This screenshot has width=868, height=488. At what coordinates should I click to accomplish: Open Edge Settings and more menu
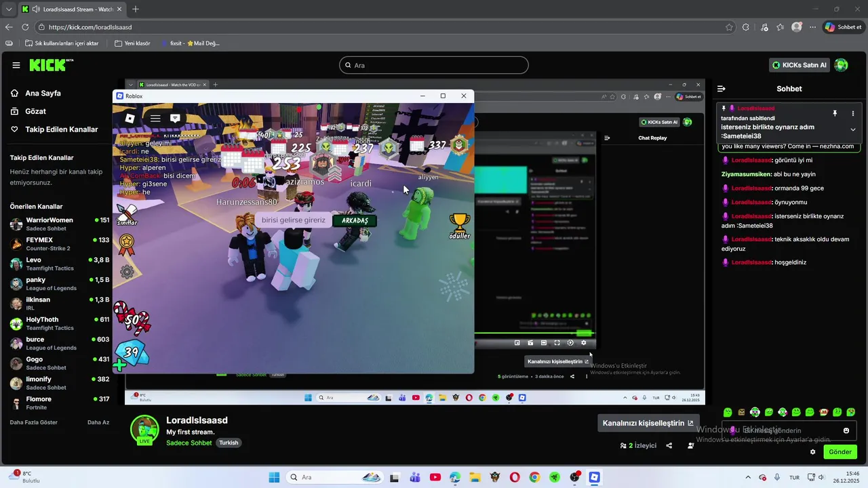point(813,27)
